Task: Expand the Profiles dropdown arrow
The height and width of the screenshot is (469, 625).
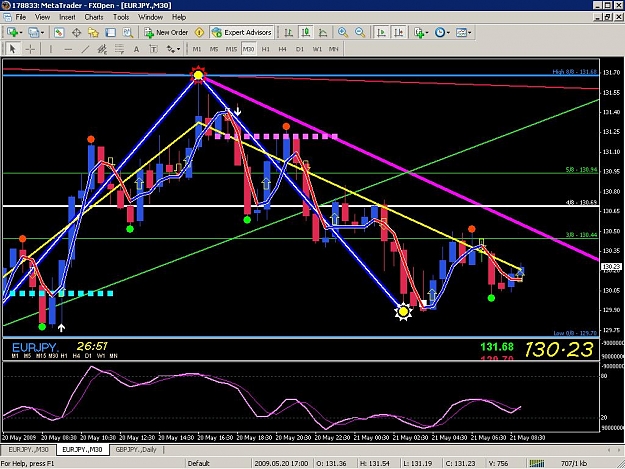Action: 42,33
